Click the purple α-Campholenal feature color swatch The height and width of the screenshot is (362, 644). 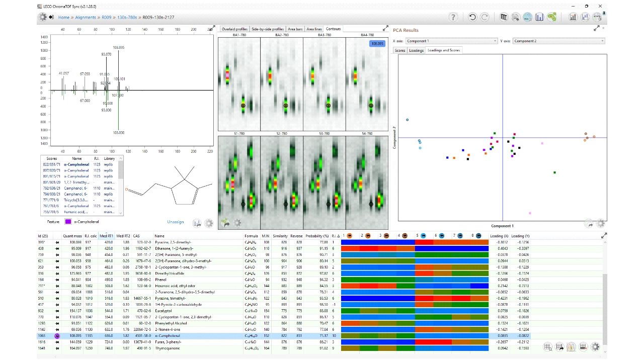click(68, 222)
